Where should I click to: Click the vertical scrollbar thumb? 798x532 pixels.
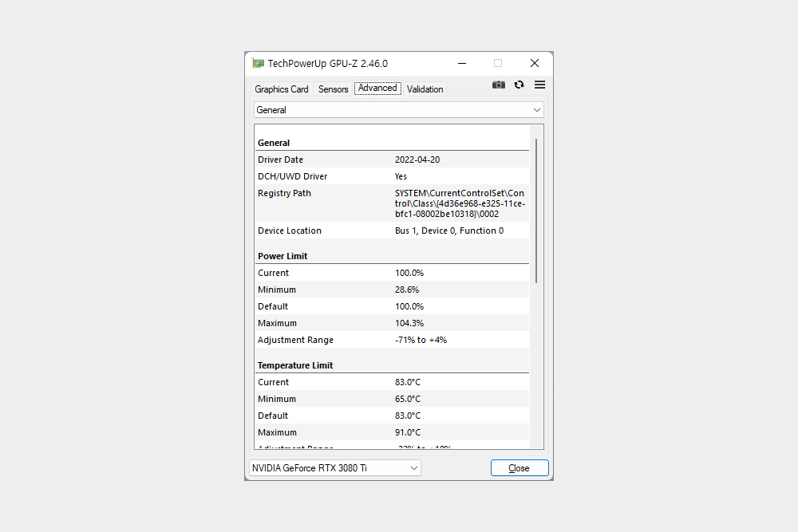tap(536, 211)
